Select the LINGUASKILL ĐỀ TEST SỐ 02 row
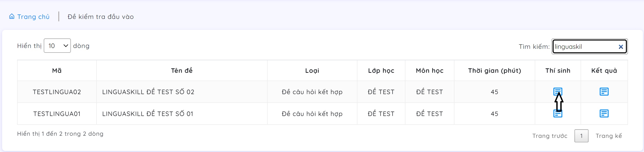The image size is (644, 152). click(x=148, y=92)
